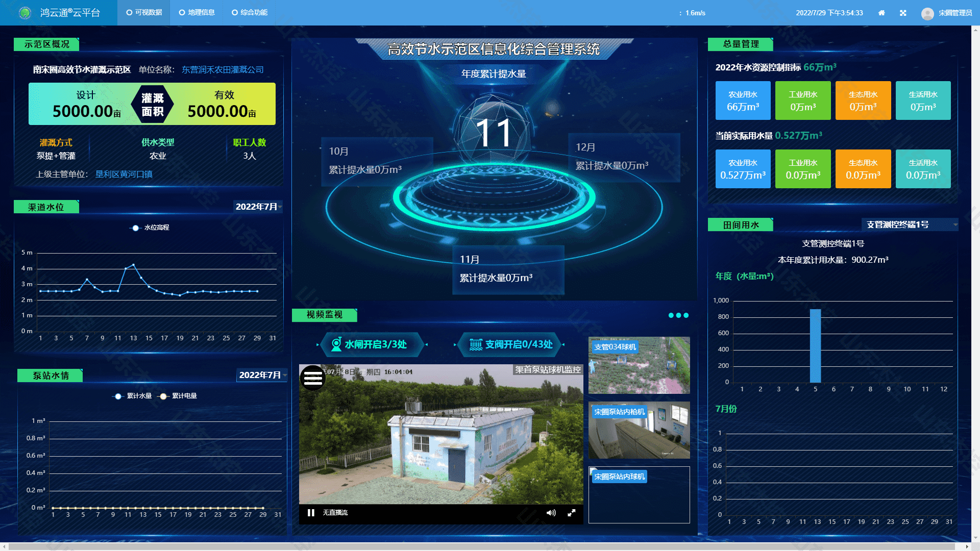Open 东营润禾农田灌溉公司 link
This screenshot has height=551, width=980.
point(223,69)
